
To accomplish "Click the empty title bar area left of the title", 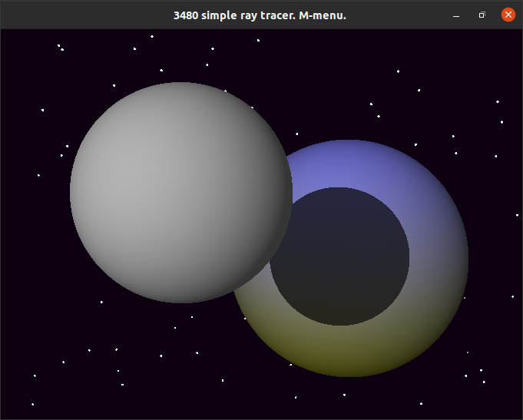I will (x=77, y=15).
